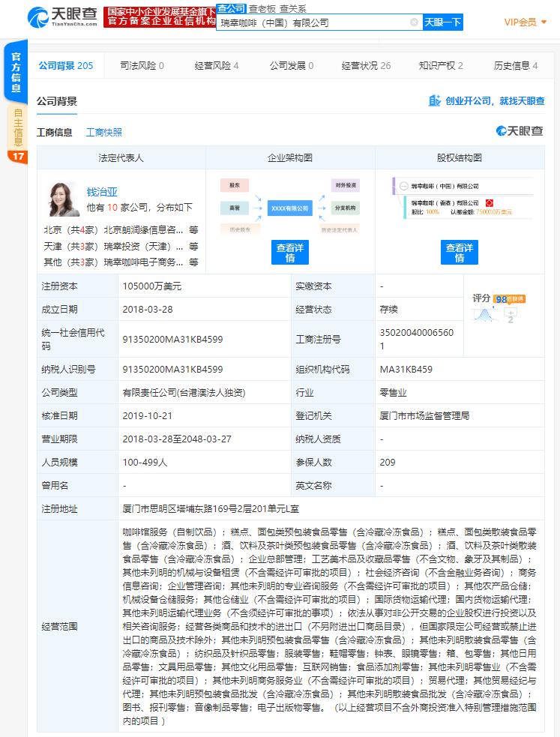
Task: Click the 天眼一下 search button
Action: point(442,22)
